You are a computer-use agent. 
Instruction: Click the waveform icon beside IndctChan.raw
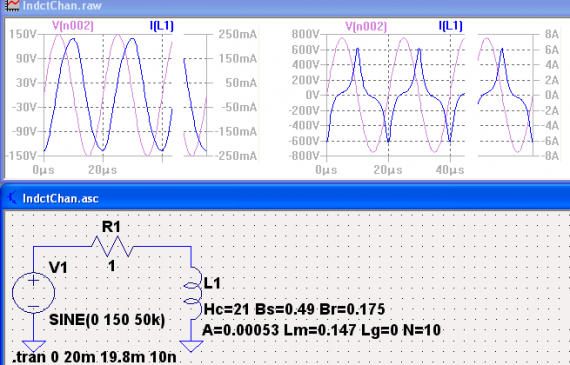[13, 5]
